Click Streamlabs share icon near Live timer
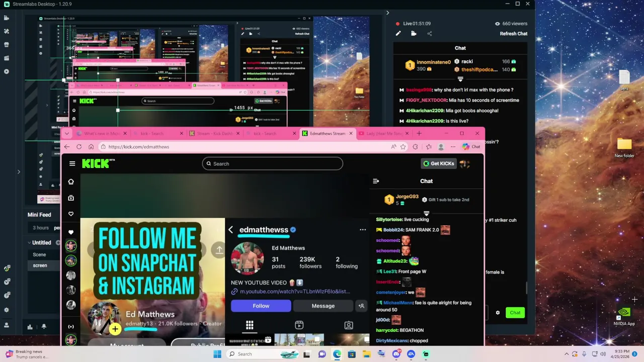 pos(429,34)
